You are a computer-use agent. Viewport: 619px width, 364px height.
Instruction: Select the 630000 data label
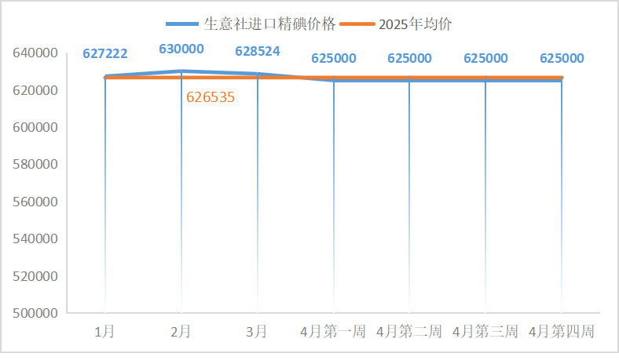181,49
